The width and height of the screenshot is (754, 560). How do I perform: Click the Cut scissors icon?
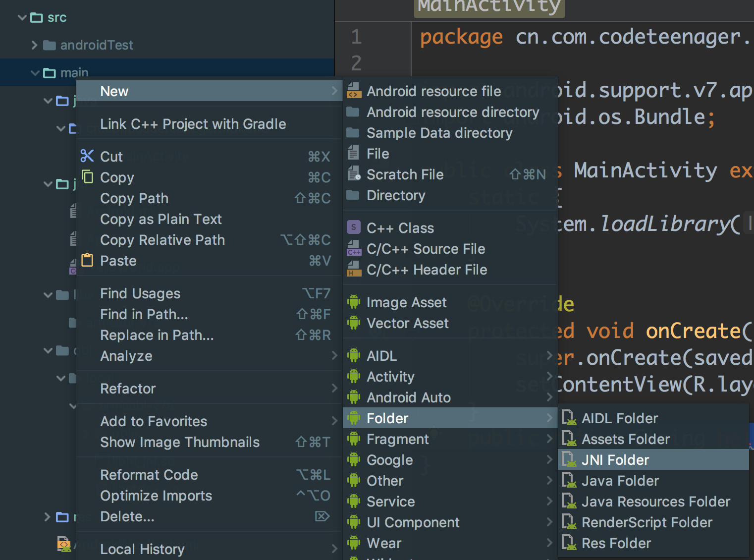click(x=87, y=156)
